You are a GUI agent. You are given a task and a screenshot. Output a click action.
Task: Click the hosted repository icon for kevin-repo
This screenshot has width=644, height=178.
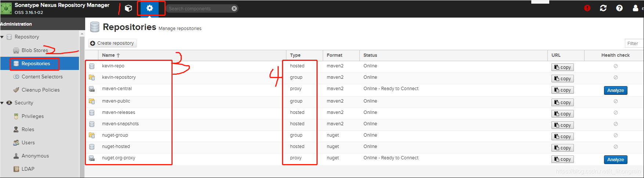tap(92, 66)
